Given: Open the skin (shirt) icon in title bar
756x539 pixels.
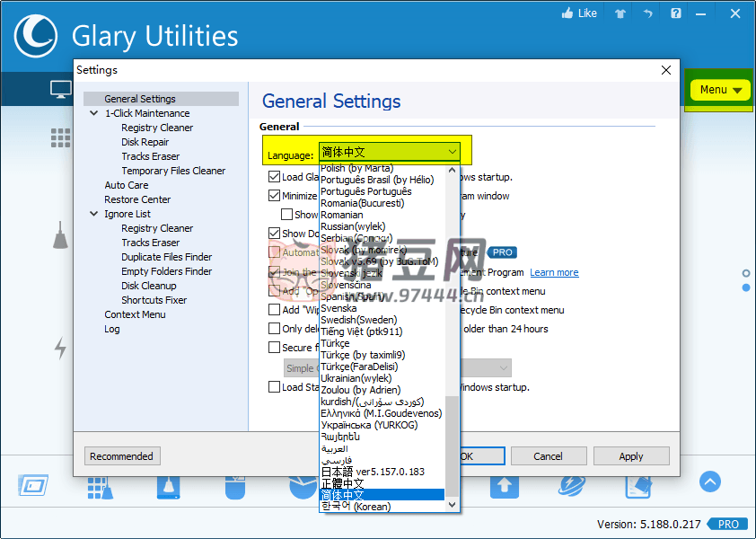Looking at the screenshot, I should (x=620, y=13).
